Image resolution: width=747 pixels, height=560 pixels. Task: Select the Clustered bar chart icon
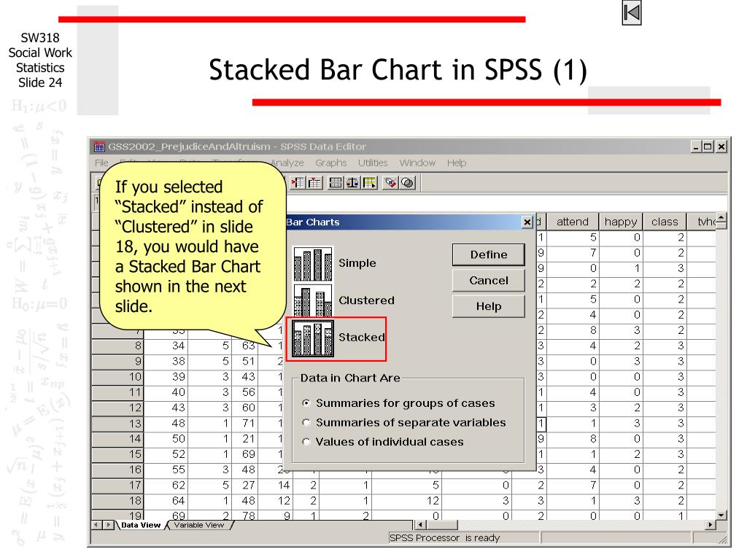click(x=312, y=300)
